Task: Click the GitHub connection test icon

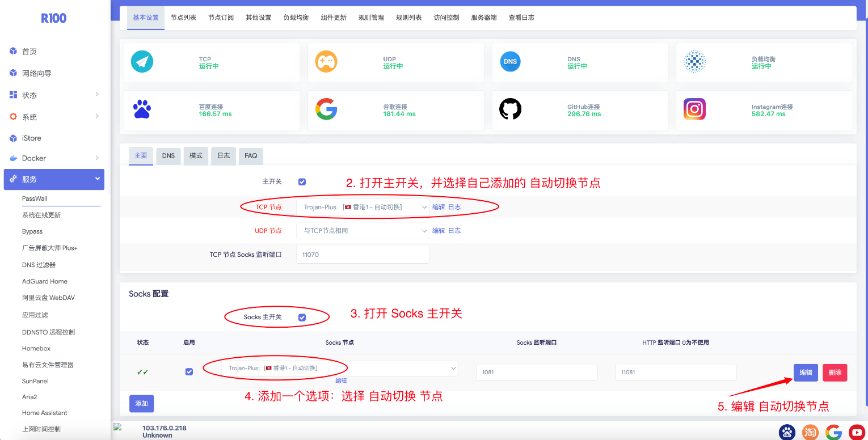Action: [510, 109]
